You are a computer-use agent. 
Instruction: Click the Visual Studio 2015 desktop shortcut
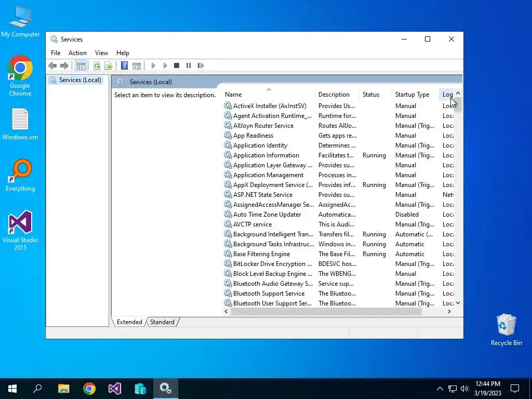pos(20,230)
